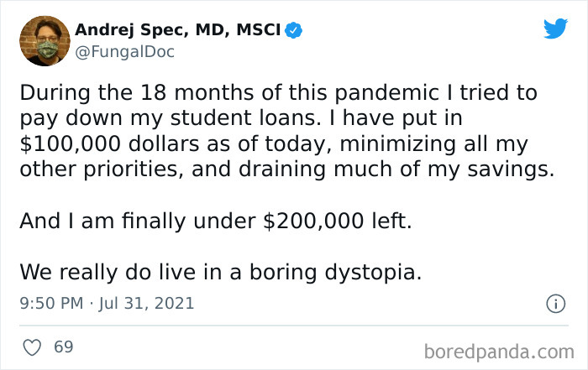Click the blue Twitter bird logo

(x=555, y=29)
